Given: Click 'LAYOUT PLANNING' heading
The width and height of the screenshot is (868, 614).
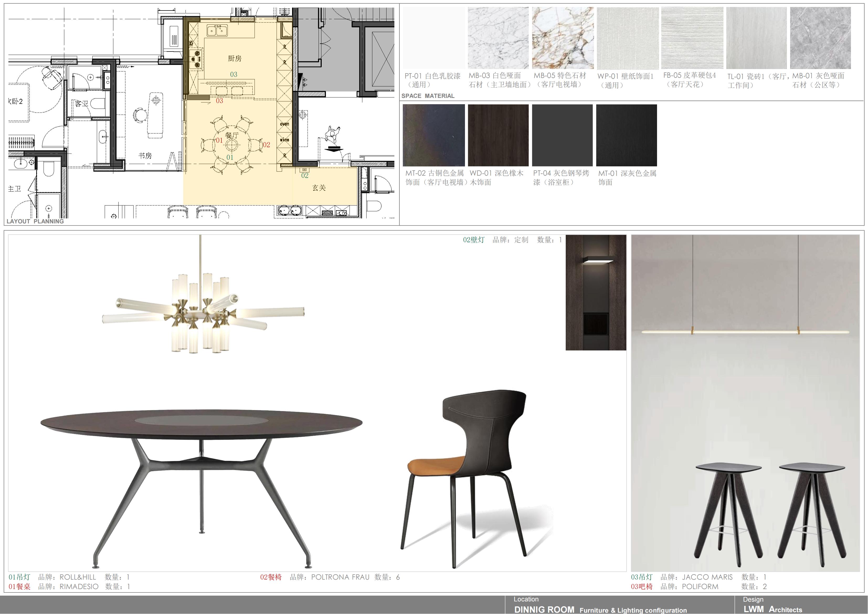Looking at the screenshot, I should [35, 221].
